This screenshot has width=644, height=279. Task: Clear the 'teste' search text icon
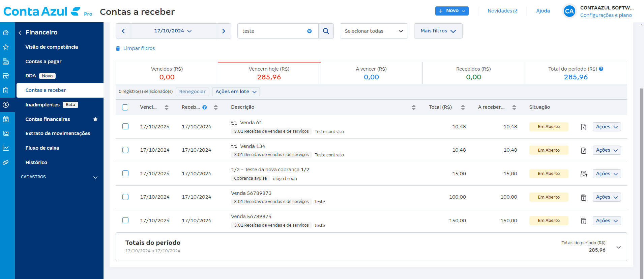click(309, 31)
